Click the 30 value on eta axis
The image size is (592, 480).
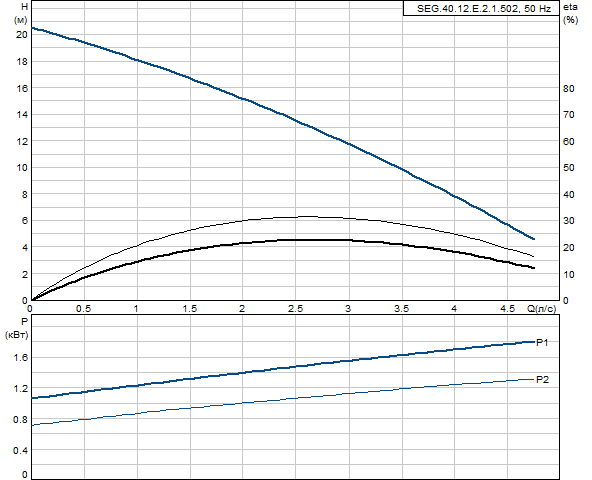569,221
